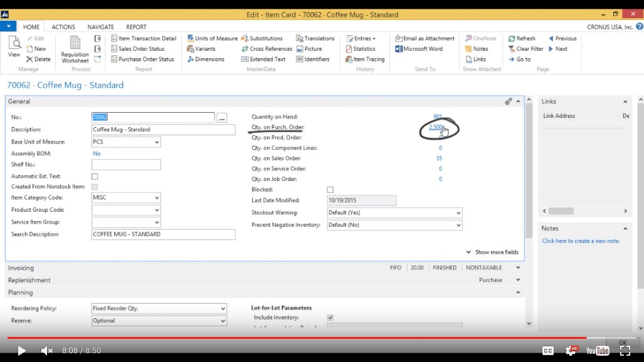644x362 pixels.
Task: Switch to the ACTIONS ribbon tab
Action: coord(63,27)
